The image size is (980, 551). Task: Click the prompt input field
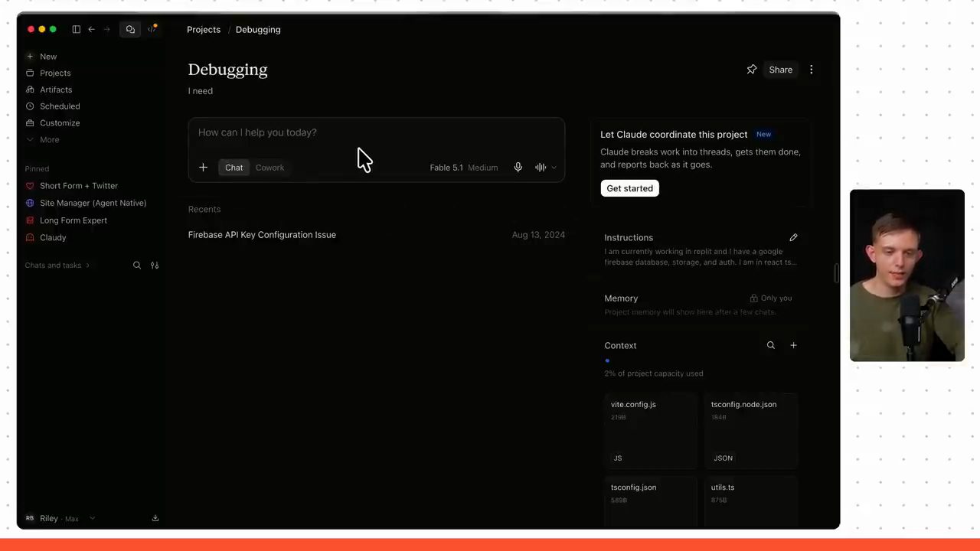[x=377, y=132]
